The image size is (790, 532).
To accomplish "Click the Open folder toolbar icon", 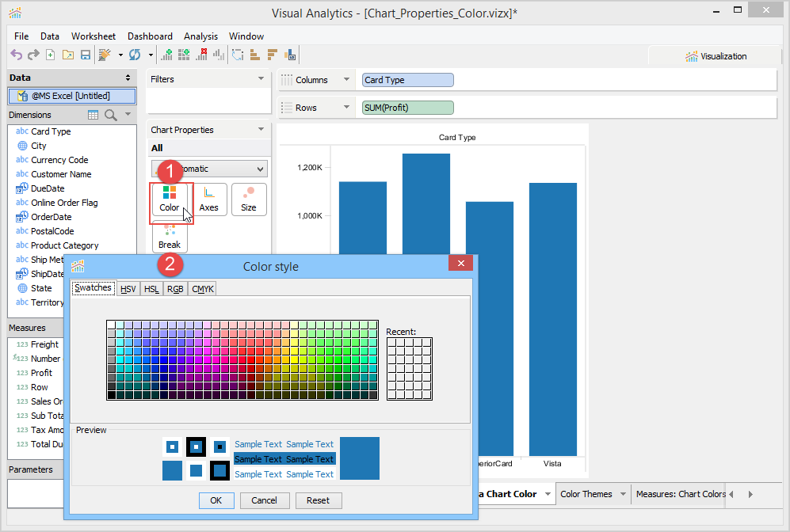I will click(x=68, y=55).
